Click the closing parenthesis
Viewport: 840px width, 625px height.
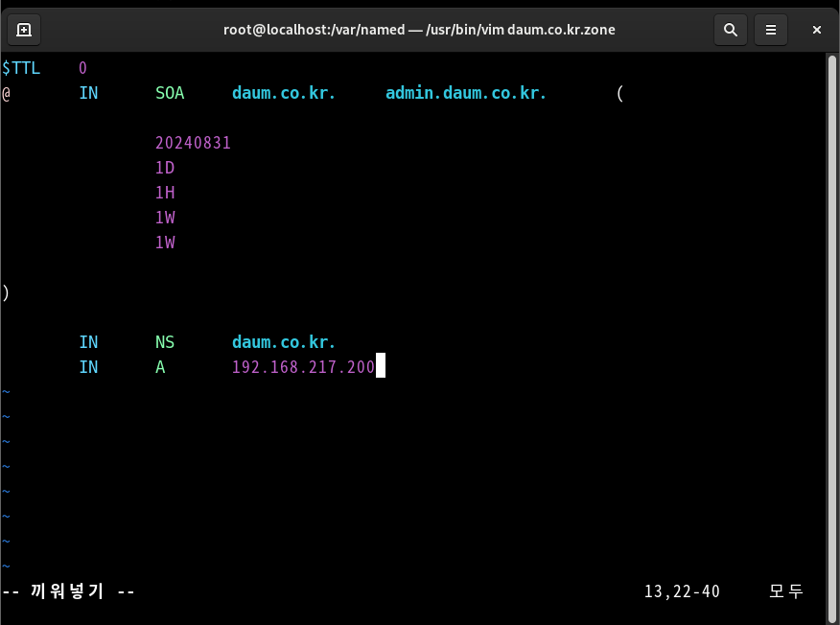[x=6, y=293]
